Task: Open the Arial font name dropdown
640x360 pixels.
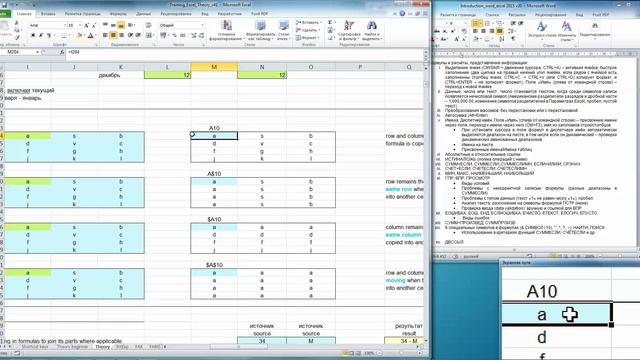Action: (64, 25)
